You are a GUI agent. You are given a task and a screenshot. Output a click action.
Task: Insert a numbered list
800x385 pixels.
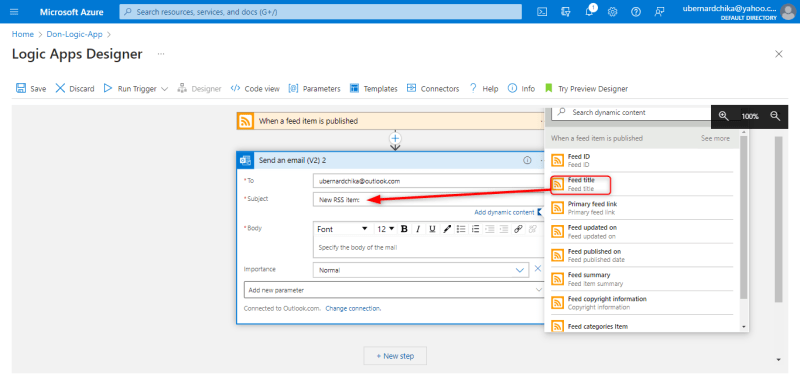click(476, 229)
